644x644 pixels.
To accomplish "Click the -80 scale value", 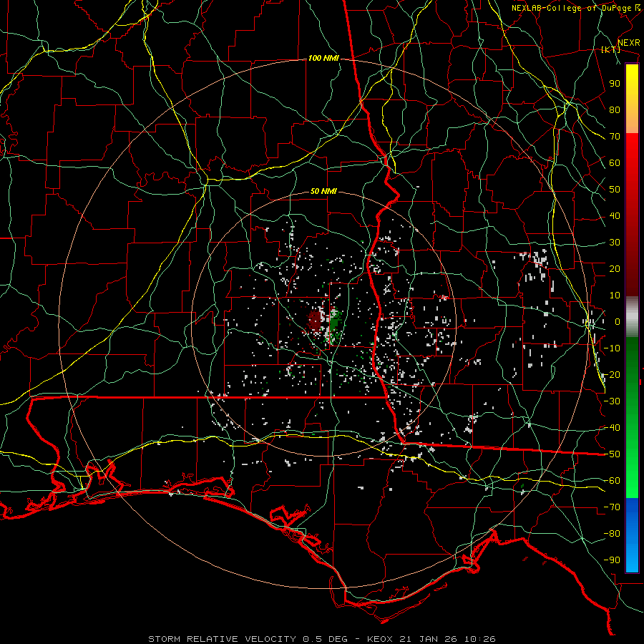I will tap(613, 534).
